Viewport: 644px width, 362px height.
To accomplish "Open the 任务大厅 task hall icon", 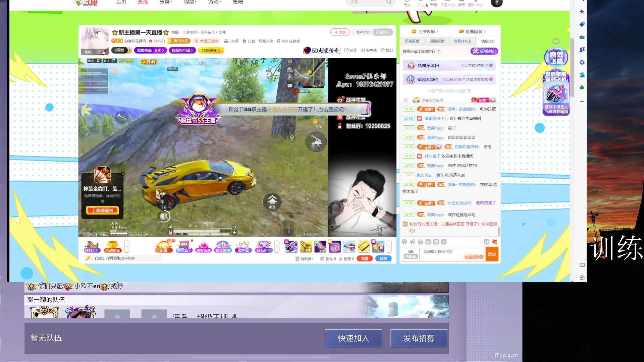I will [92, 247].
